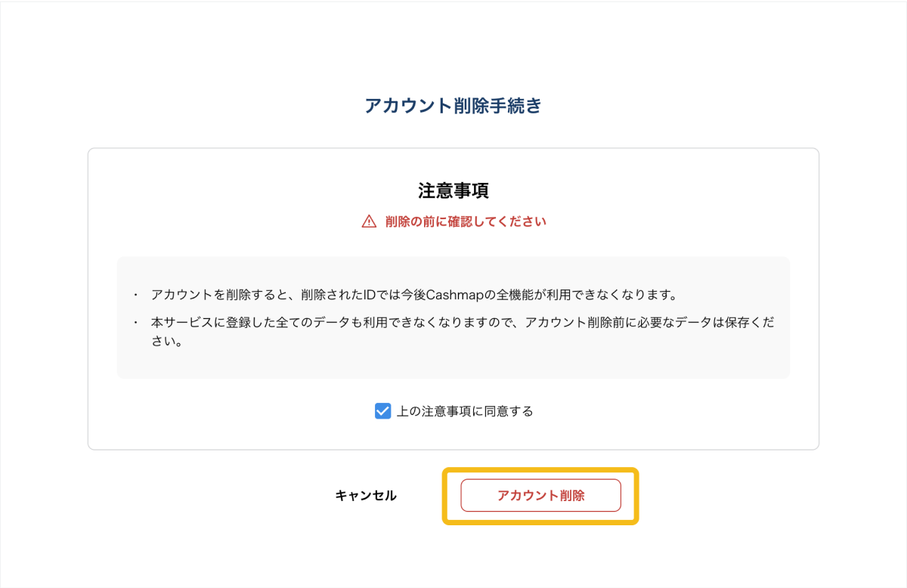
Task: Click the first bullet about アカウントを削除すると
Action: (x=412, y=294)
